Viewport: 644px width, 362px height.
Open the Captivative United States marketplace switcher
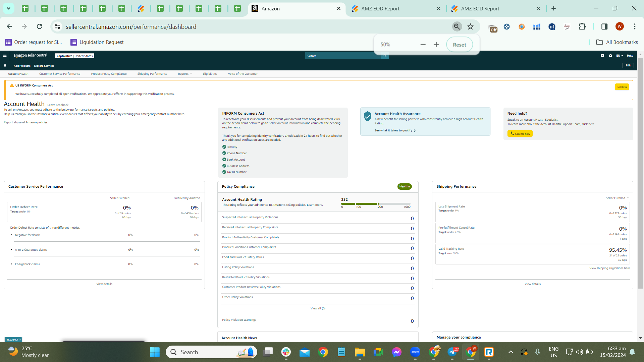point(74,56)
